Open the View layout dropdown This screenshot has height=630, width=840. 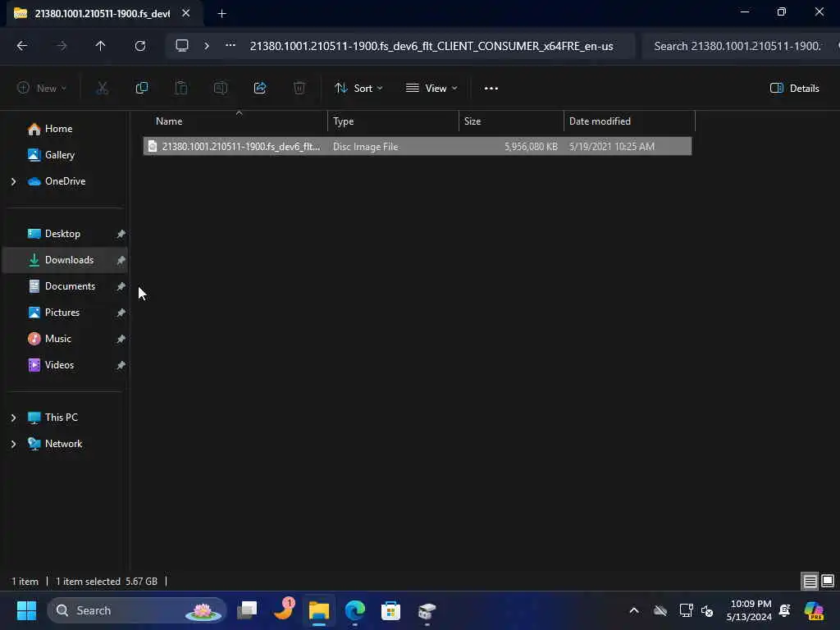click(x=431, y=89)
